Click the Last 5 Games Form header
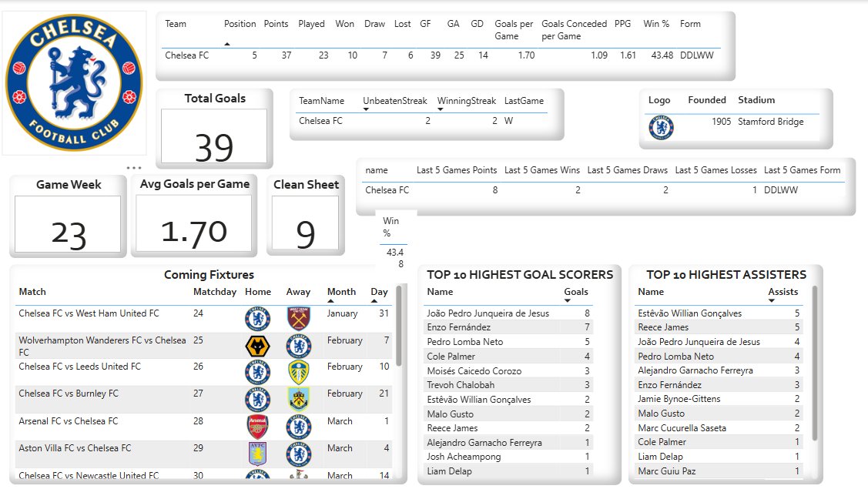Screen dimensions: 868x489 click(x=802, y=170)
